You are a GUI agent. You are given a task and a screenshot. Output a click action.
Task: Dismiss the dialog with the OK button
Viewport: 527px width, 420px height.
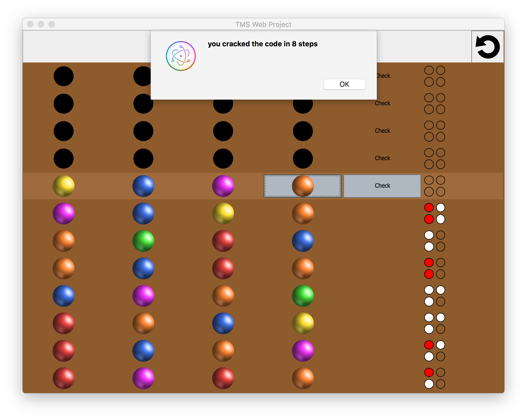345,84
